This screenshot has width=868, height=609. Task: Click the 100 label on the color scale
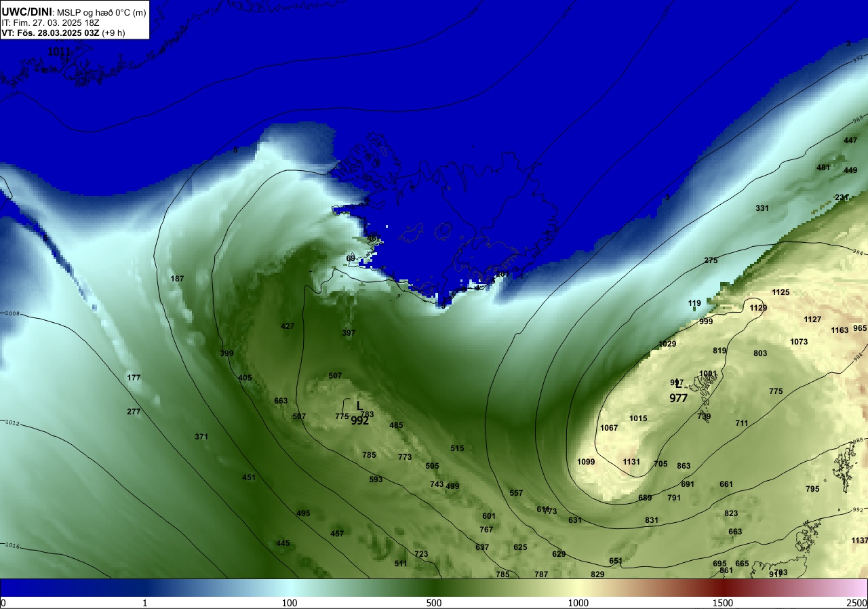290,603
